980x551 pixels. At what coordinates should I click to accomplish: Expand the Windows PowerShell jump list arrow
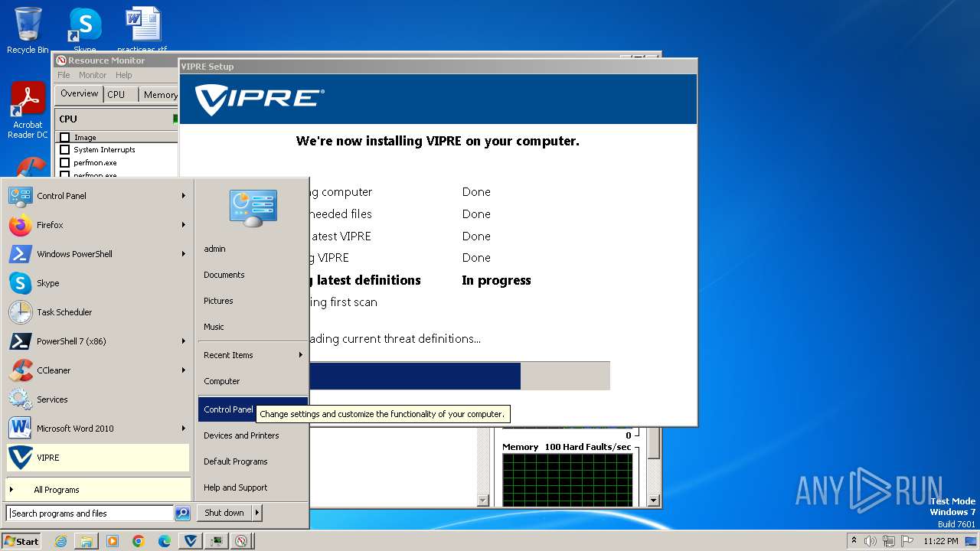pos(184,254)
